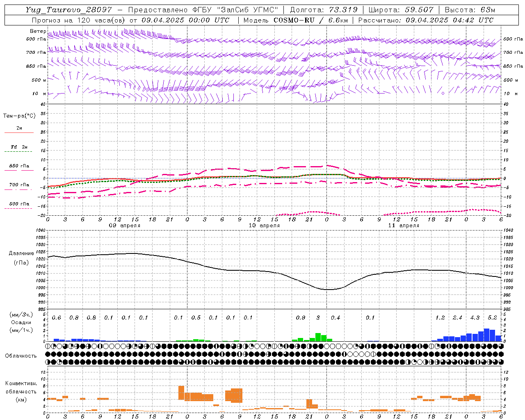Click the 0.9 three-hour precipitation value
Viewport: 525px width, 420px height.
tap(301, 318)
